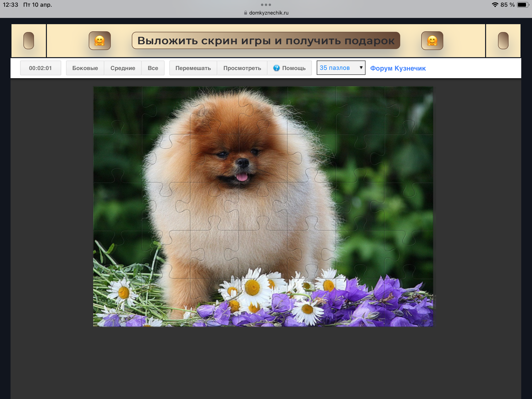Show Все puzzle pieces
This screenshot has width=532, height=399.
click(x=153, y=68)
